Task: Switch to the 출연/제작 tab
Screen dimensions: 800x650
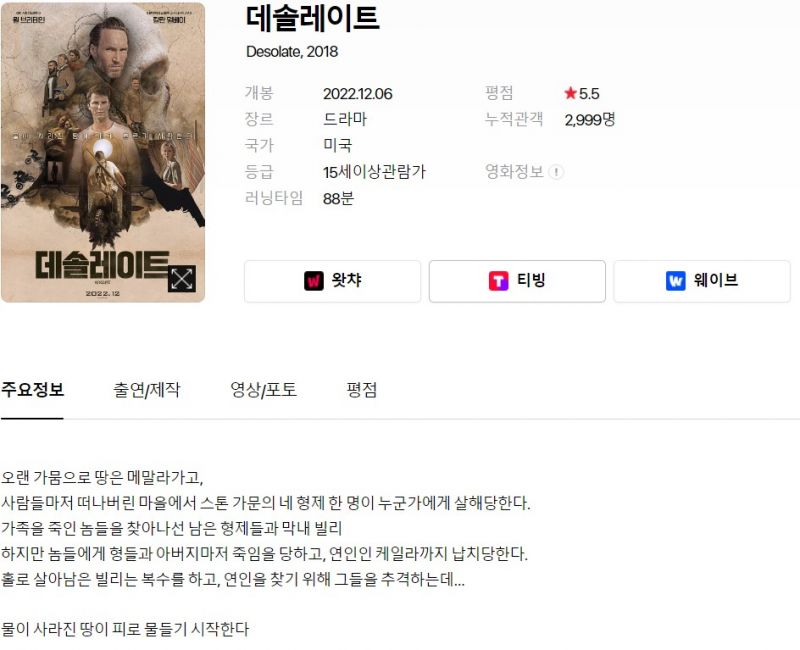Action: point(147,390)
